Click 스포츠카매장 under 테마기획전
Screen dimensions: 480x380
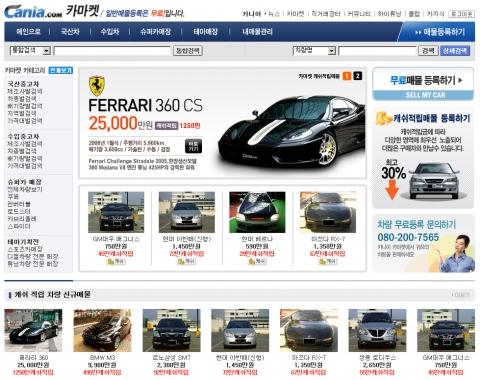(x=25, y=249)
